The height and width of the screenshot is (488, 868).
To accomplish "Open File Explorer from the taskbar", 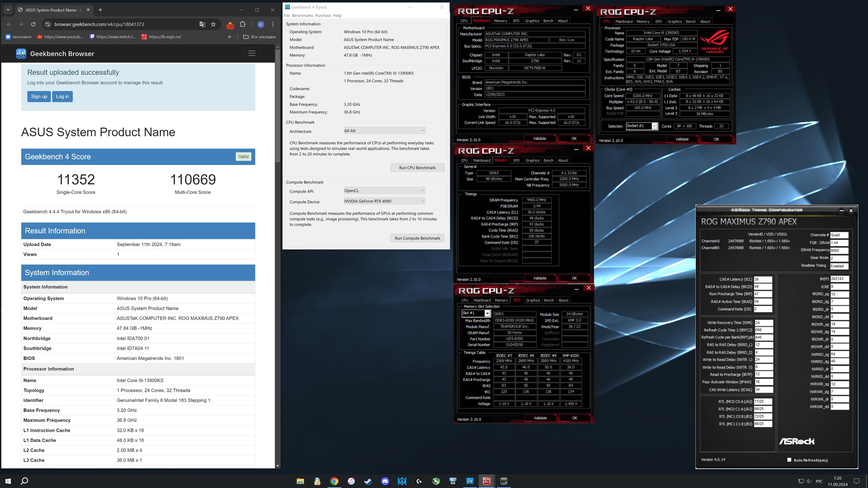I will 300,481.
